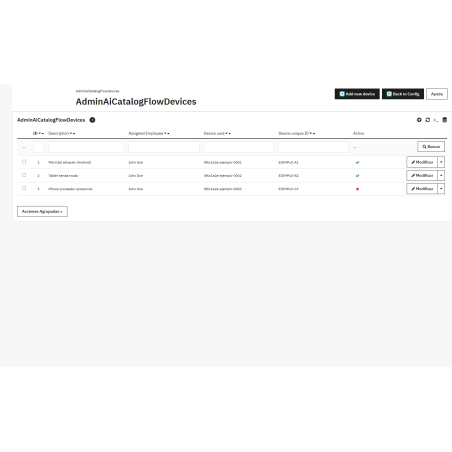This screenshot has width=452, height=452.
Task: Add new record via plus-circle list icon
Action: [419, 120]
